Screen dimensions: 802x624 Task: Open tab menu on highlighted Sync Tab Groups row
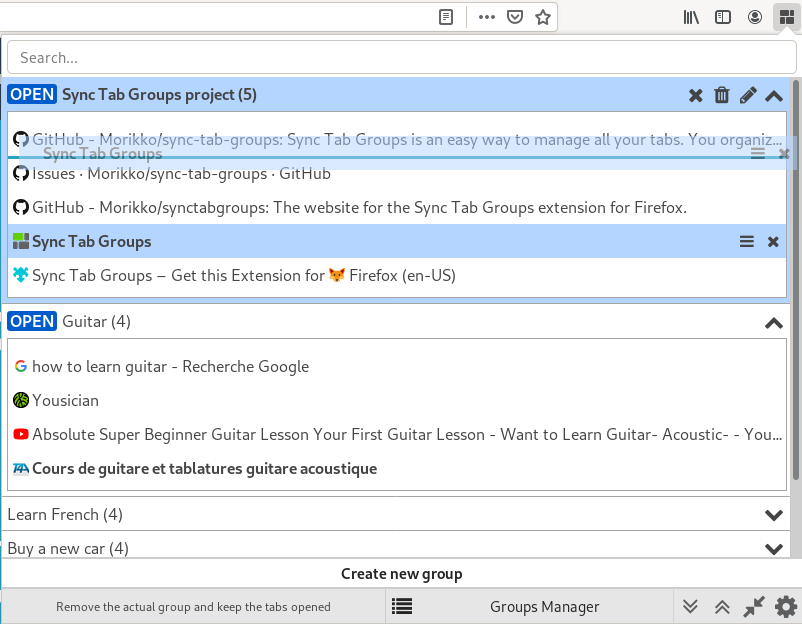point(747,241)
